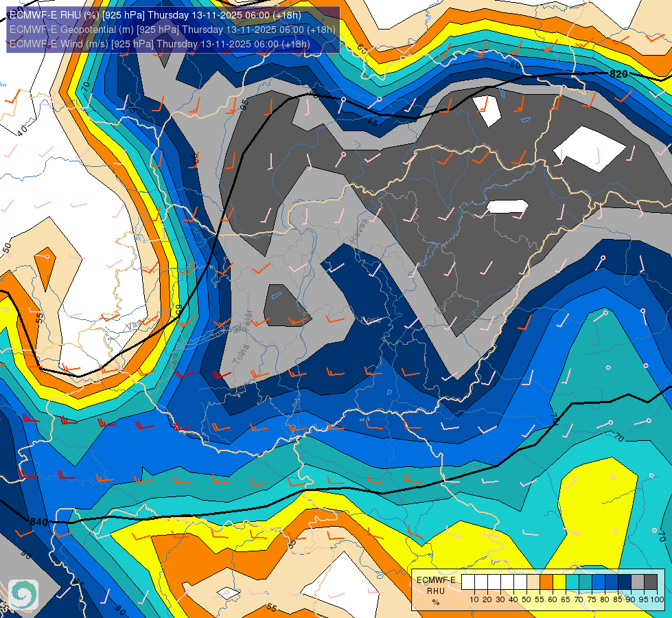Click the teal 70–75 legend swatch
Screen dimensions: 672x618
(x=586, y=582)
